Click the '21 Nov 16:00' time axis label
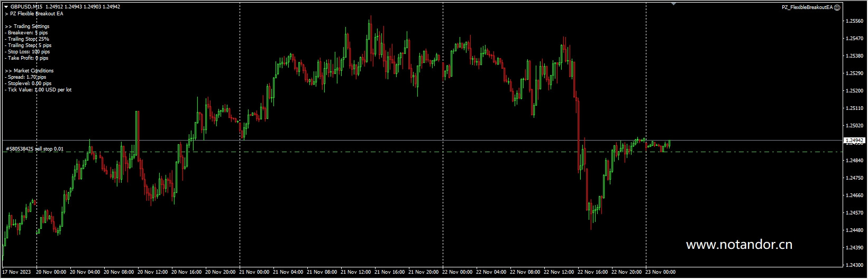The image size is (868, 279). (x=390, y=273)
